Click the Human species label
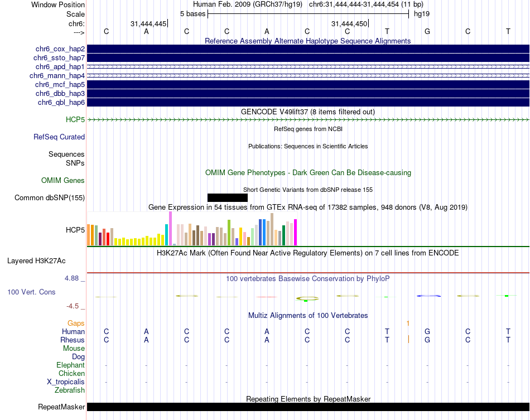Image resolution: width=530 pixels, height=420 pixels. pyautogui.click(x=73, y=331)
